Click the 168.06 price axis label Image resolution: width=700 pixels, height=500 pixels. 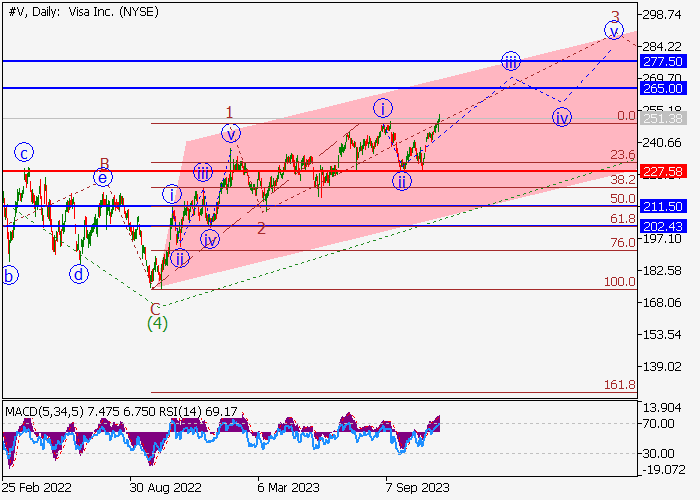point(662,303)
